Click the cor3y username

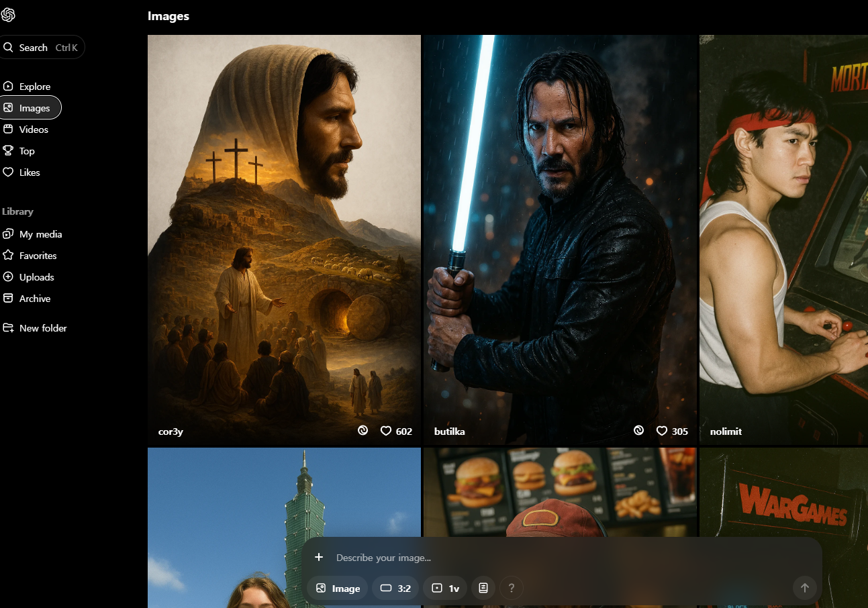click(171, 432)
